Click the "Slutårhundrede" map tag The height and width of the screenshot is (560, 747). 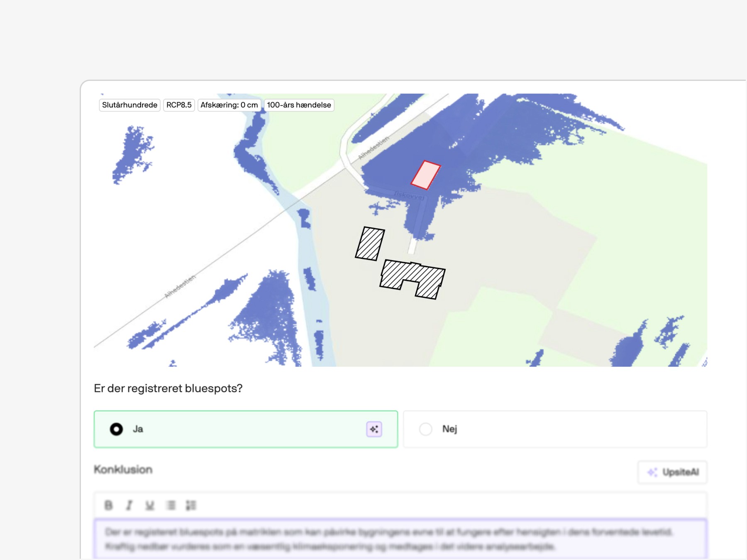coord(129,105)
